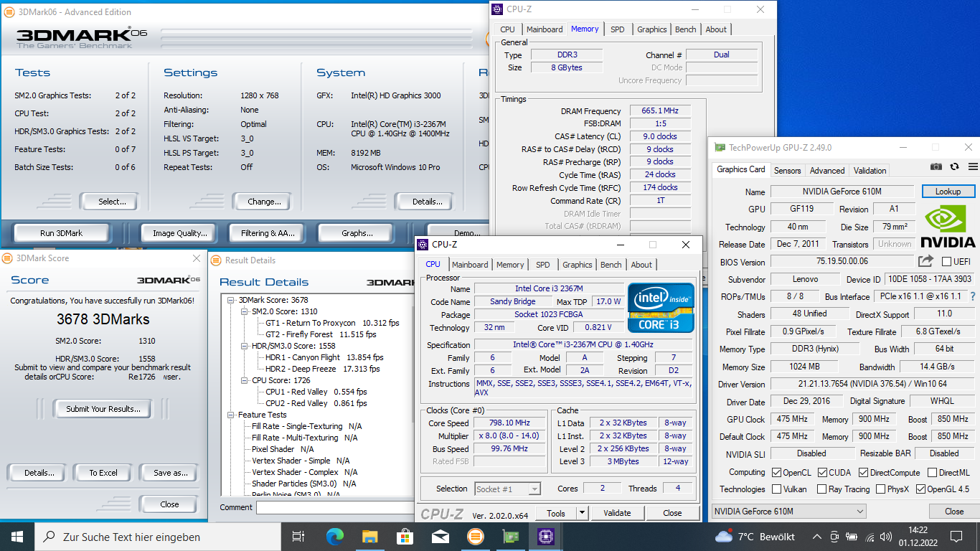Open the Socket #1 selection dropdown
The width and height of the screenshot is (980, 551).
(x=507, y=489)
